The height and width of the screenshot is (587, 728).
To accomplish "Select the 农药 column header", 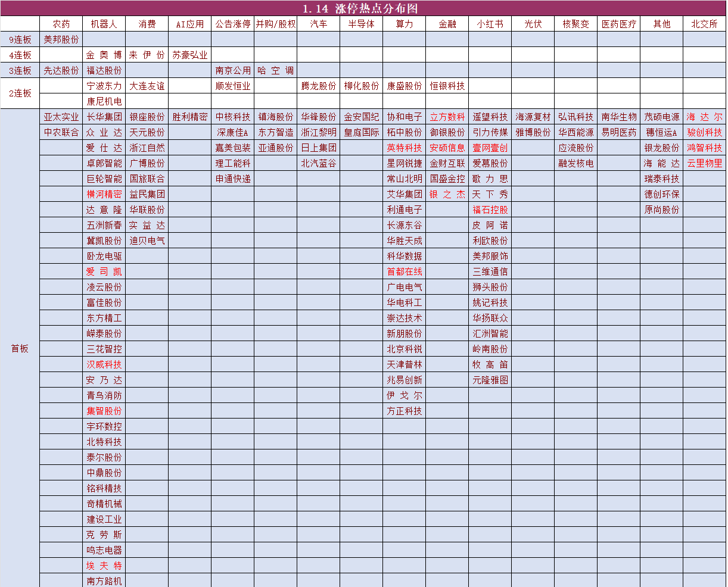I will [61, 24].
